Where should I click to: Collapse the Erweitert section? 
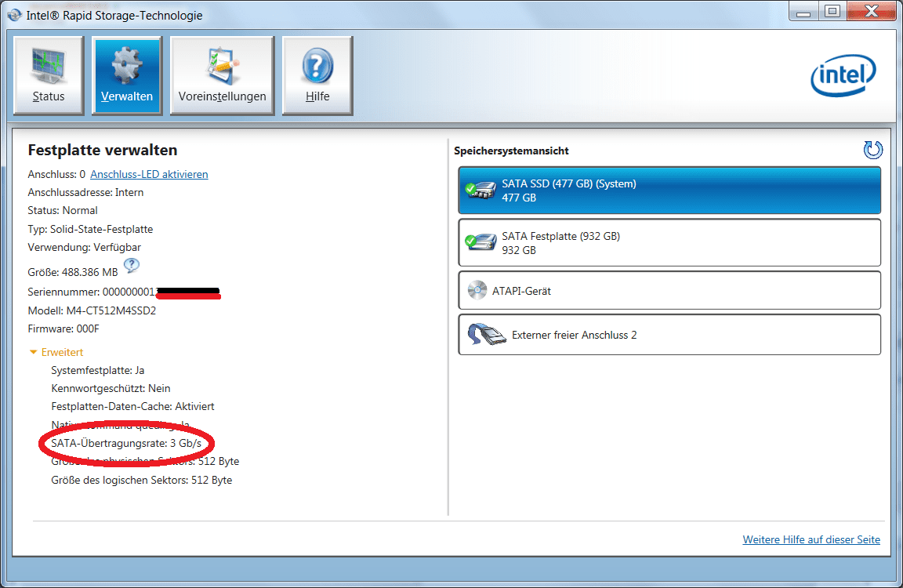[56, 352]
